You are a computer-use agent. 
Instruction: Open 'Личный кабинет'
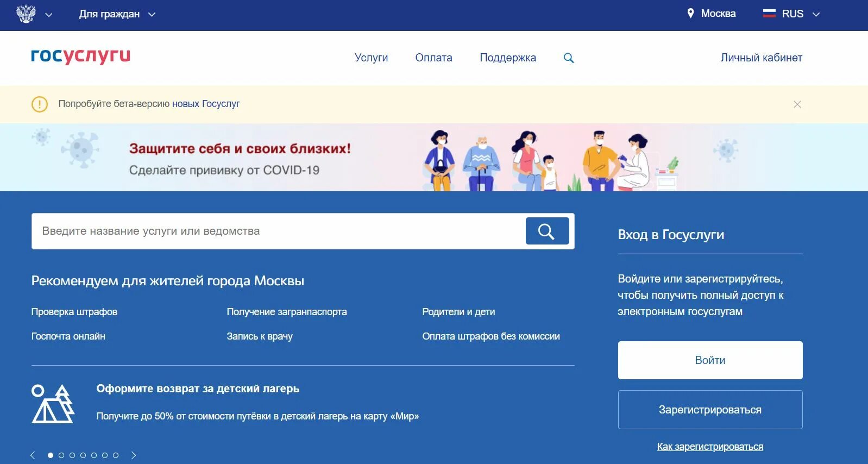click(x=761, y=58)
